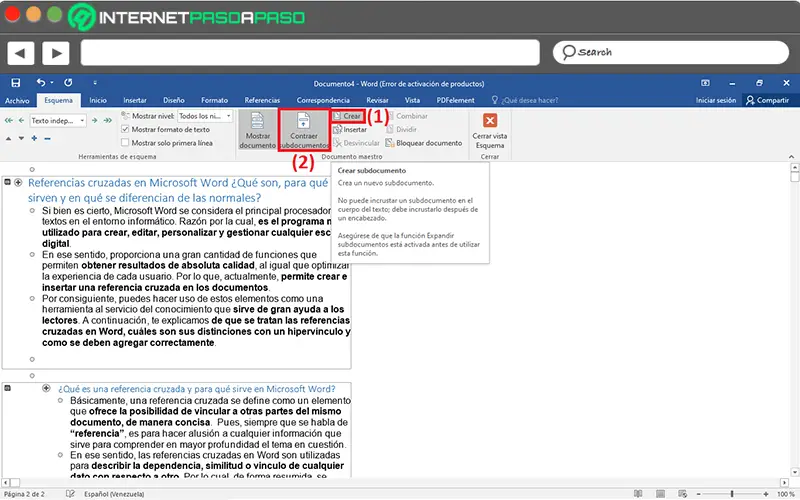The image size is (800, 500).
Task: Click the 100 % zoom level
Action: pyautogui.click(x=786, y=494)
